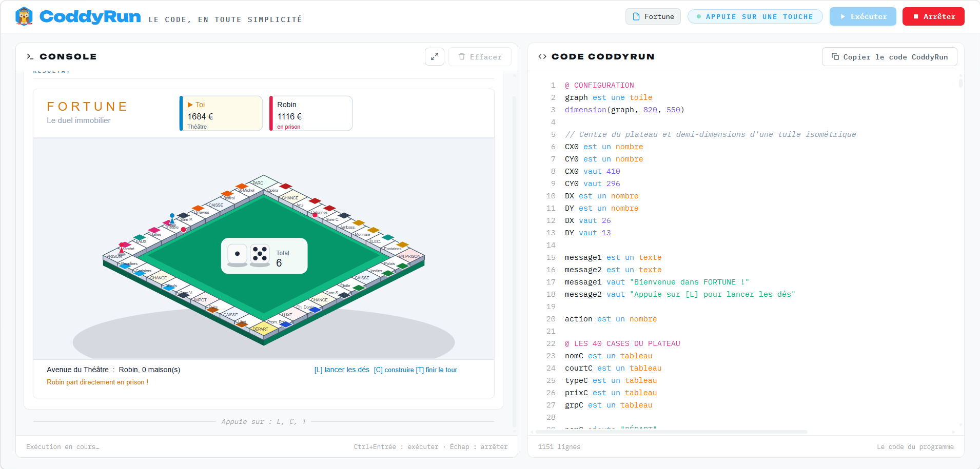This screenshot has width=980, height=469.
Task: Click the message 'Robin part directement en prison !'
Action: click(x=97, y=382)
